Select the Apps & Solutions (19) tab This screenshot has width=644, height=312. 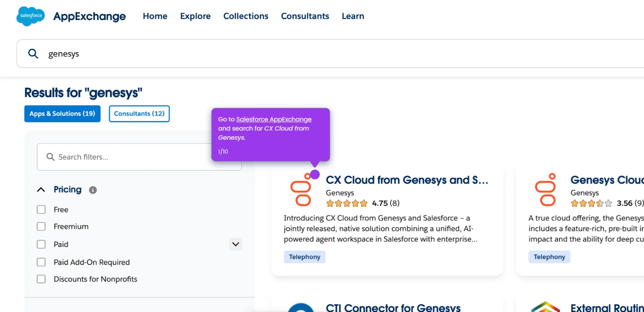click(x=62, y=114)
